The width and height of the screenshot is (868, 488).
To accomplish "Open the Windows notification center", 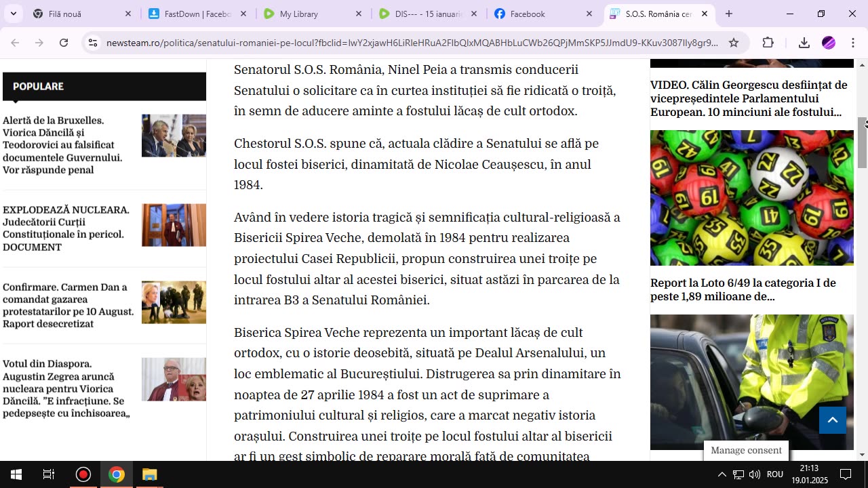I will pyautogui.click(x=846, y=474).
